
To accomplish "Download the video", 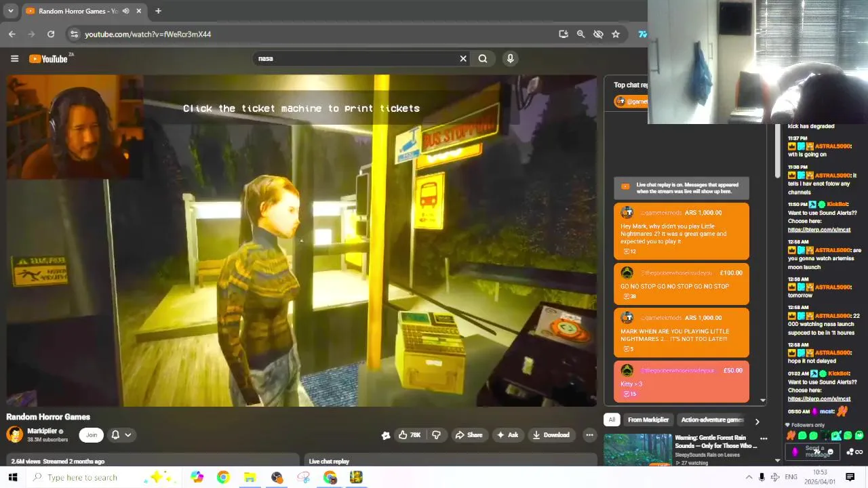I will (x=551, y=435).
